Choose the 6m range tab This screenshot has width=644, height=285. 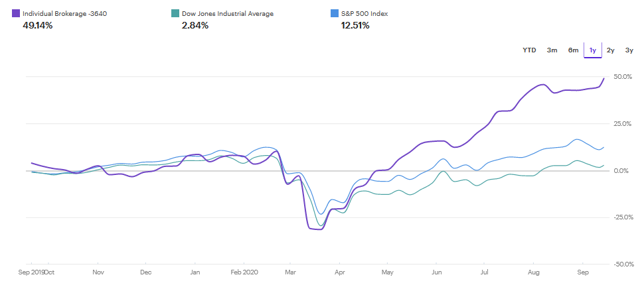coord(573,50)
